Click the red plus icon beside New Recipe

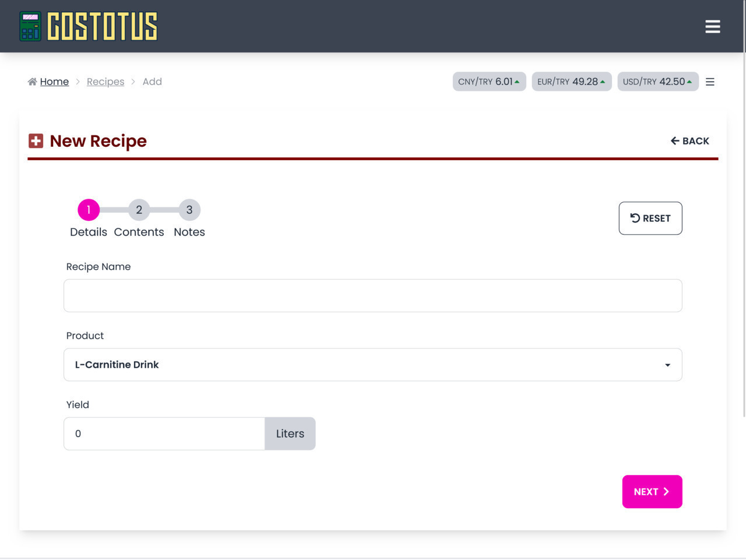pyautogui.click(x=36, y=141)
